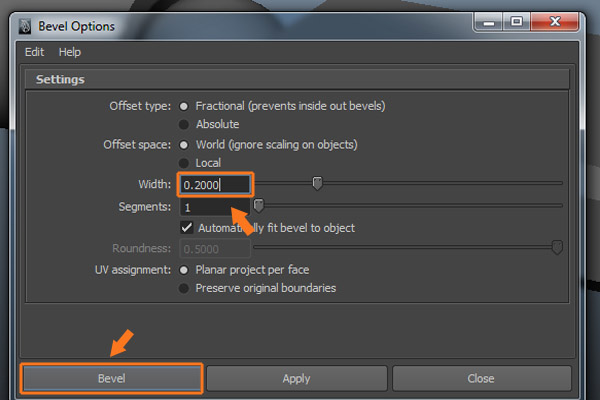
Task: Toggle Automatically fit bevel to object checkbox
Action: click(187, 228)
